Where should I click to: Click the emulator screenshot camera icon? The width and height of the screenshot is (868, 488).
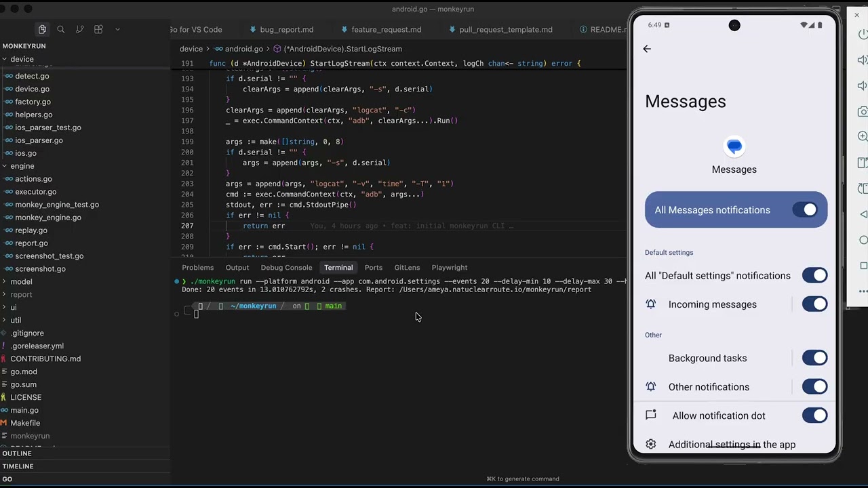tap(863, 111)
